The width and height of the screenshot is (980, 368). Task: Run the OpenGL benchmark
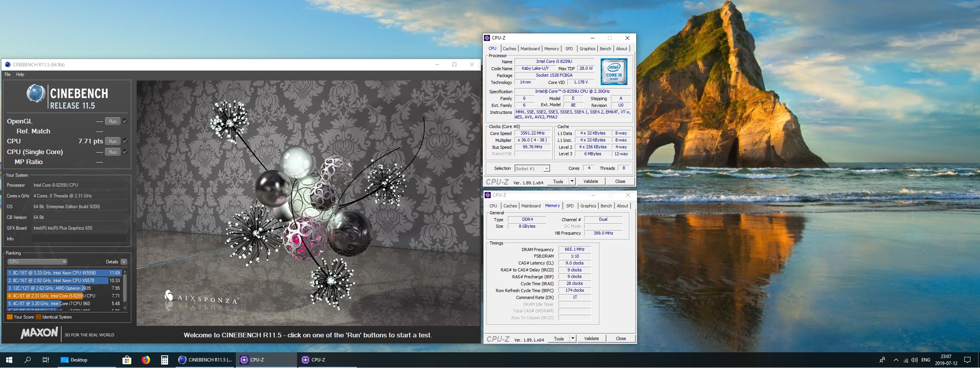(113, 121)
